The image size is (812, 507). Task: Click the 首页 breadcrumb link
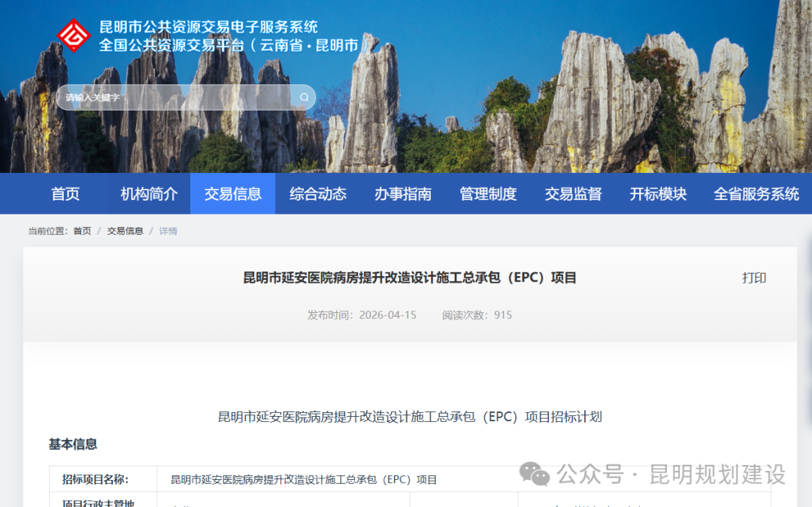[x=82, y=231]
